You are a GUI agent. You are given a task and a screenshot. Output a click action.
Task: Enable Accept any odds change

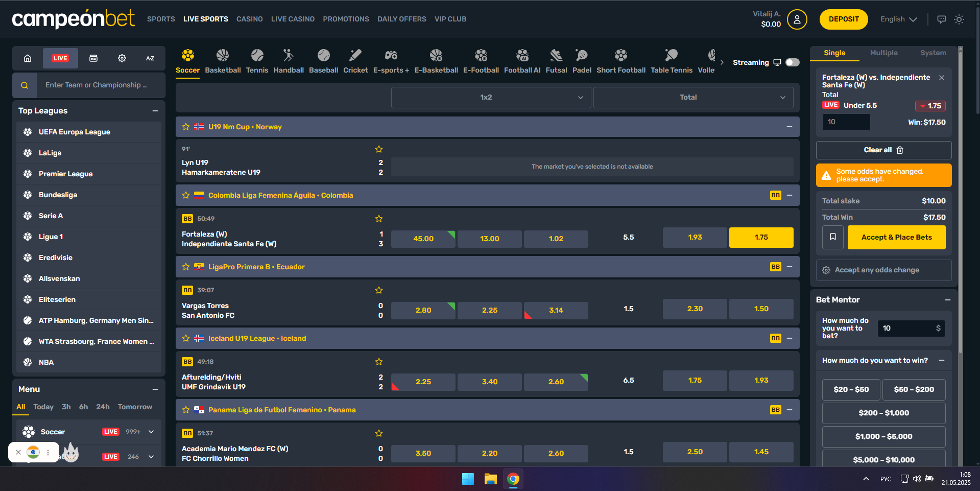pos(883,270)
